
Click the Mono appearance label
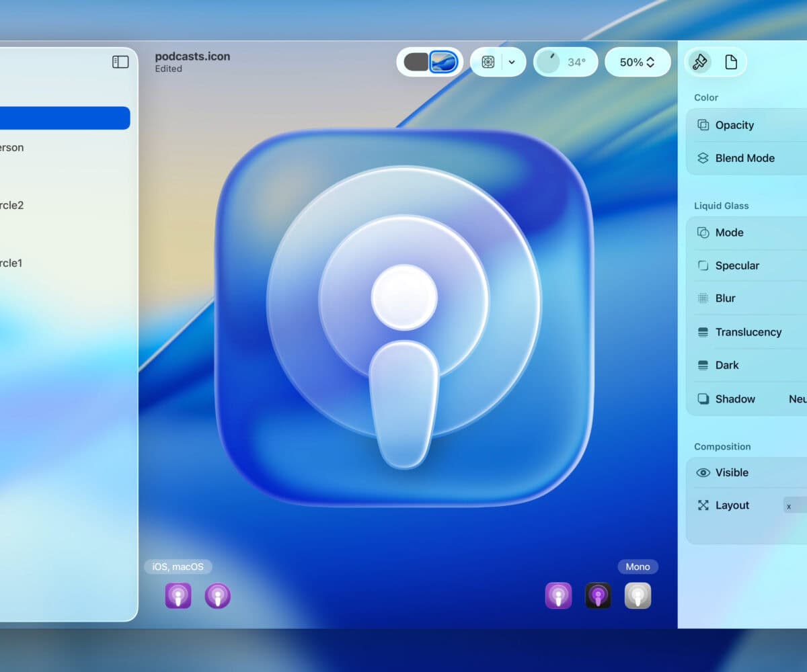[x=638, y=566]
